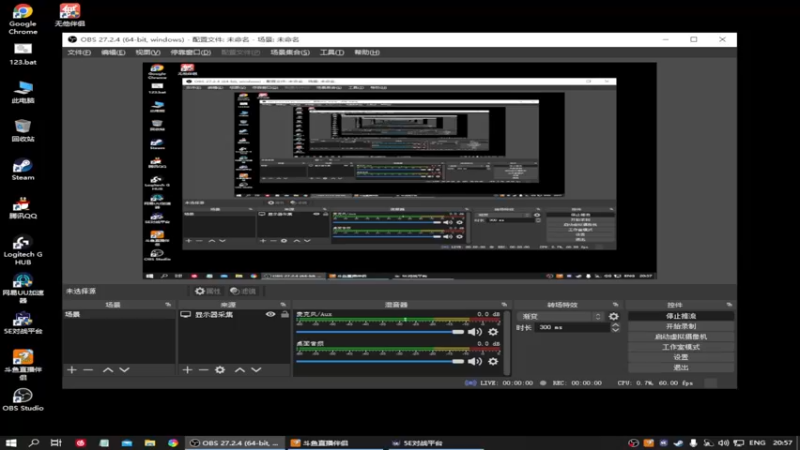The width and height of the screenshot is (800, 450).
Task: Open Google Chrome desktop shortcut
Action: click(x=22, y=19)
